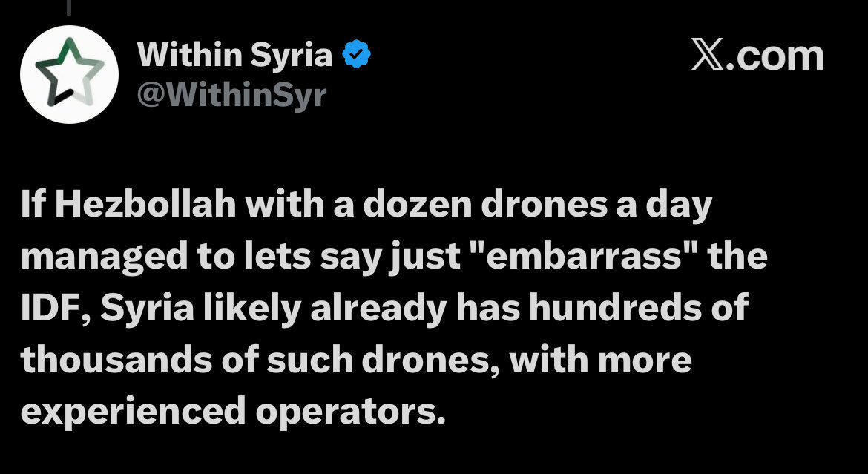Open the Within Syria display name link
The height and width of the screenshot is (474, 868).
click(x=235, y=55)
